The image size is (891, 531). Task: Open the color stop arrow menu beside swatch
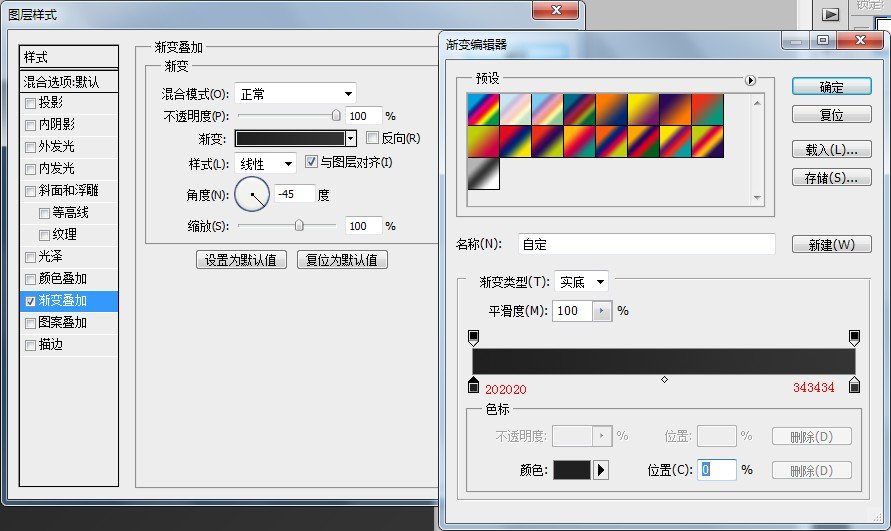[601, 470]
